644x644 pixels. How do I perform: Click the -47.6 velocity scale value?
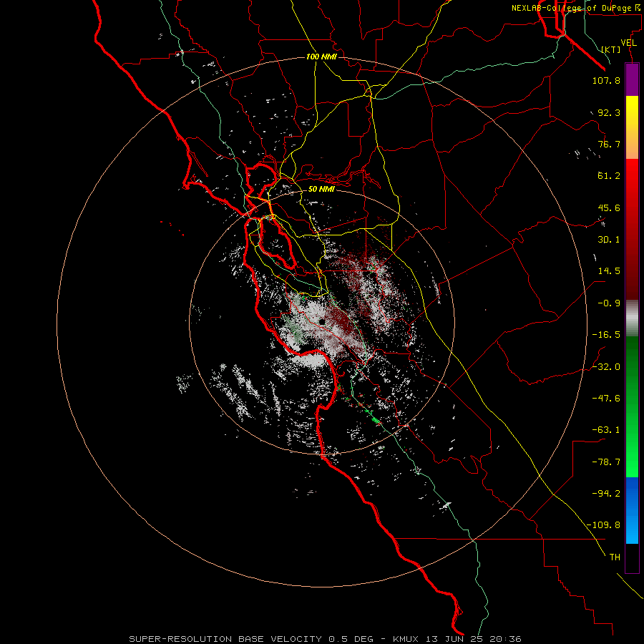[x=606, y=399]
